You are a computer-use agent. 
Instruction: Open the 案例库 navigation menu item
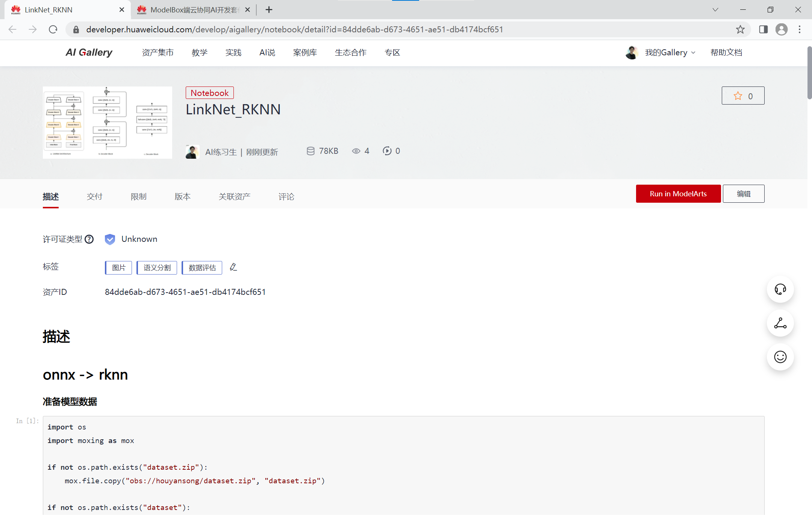pos(305,53)
